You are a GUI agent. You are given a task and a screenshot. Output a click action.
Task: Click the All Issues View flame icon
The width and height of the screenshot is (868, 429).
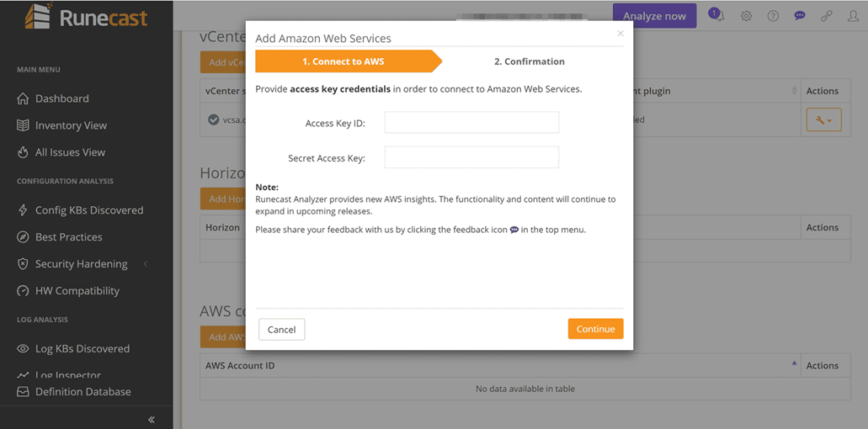23,152
